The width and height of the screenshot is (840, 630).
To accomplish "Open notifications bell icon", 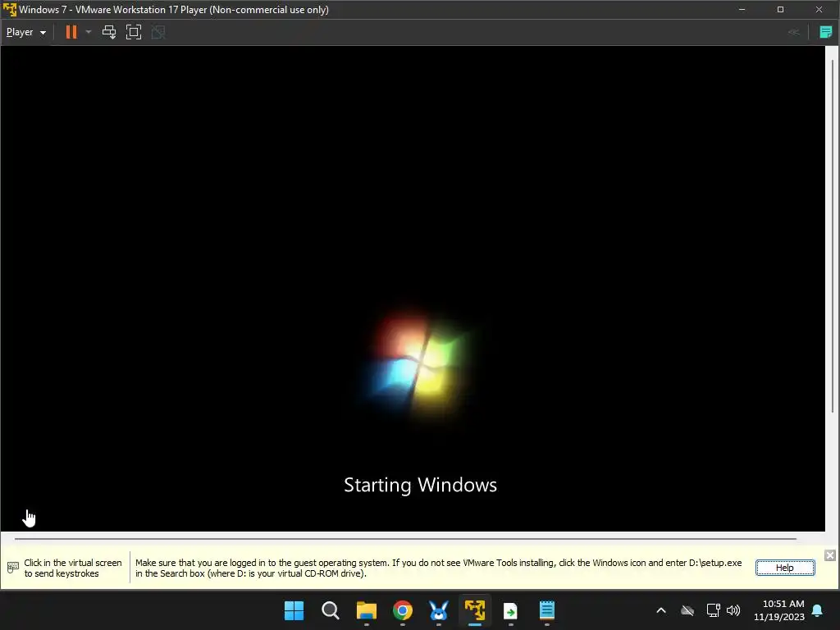I will 818,610.
